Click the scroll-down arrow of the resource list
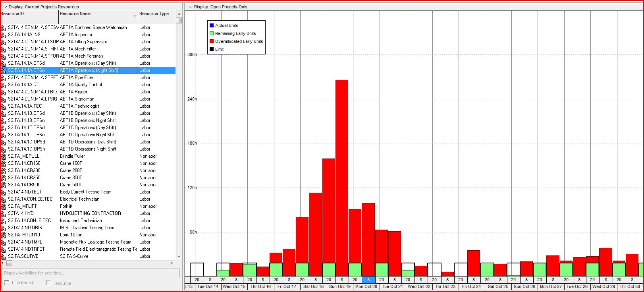This screenshot has width=644, height=292. point(179,257)
